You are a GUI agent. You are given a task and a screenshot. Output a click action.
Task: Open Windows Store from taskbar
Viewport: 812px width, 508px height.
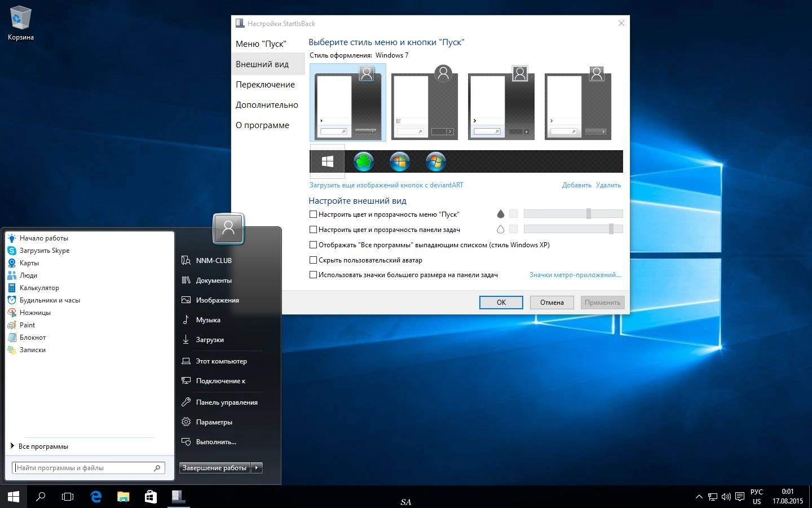point(151,497)
